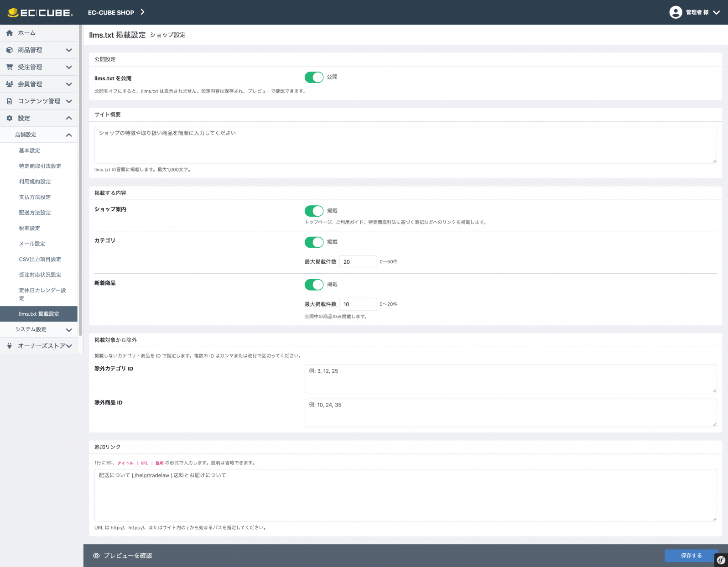The height and width of the screenshot is (567, 728).
Task: Toggle the llms.txt を公開 switch
Action: click(x=314, y=77)
